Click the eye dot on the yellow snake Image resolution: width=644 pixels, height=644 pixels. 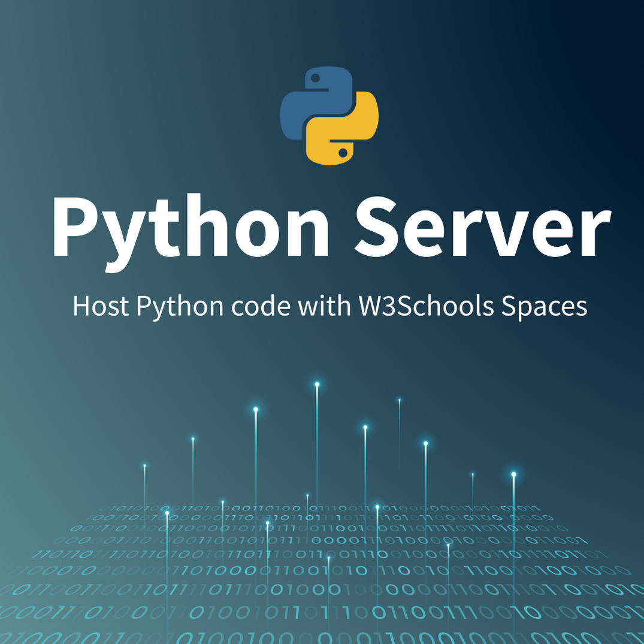point(343,152)
